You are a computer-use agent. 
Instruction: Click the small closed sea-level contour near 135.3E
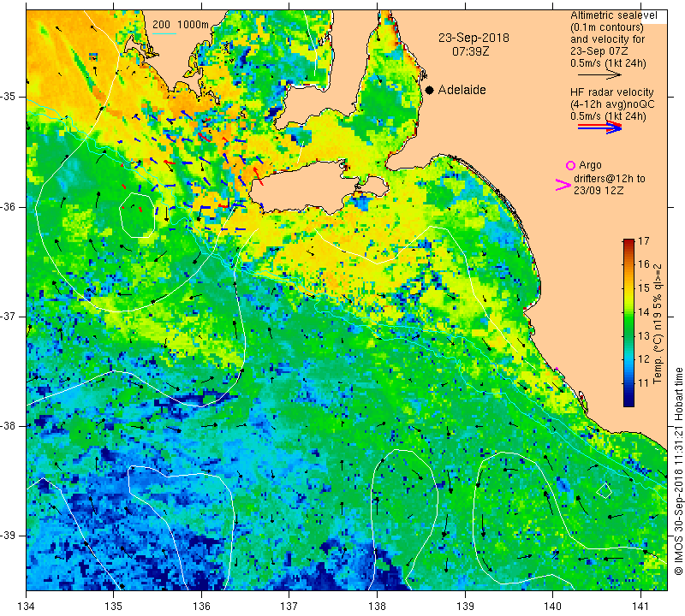coord(138,215)
